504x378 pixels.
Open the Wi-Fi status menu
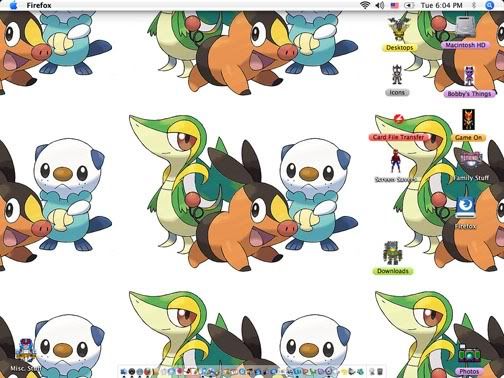coord(365,5)
